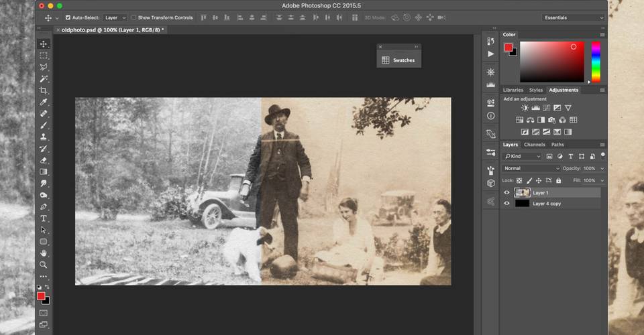
Task: Enable Show Transform Controls checkbox
Action: click(134, 17)
